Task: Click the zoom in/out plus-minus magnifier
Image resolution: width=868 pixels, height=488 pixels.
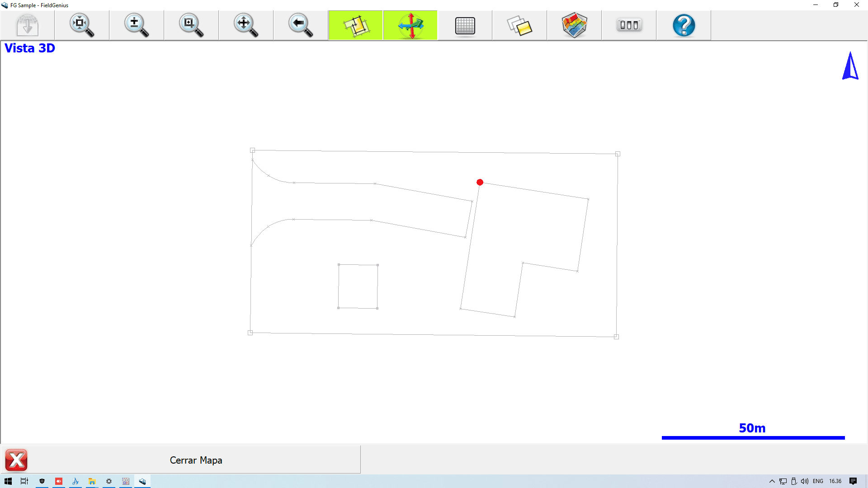Action: pos(137,25)
